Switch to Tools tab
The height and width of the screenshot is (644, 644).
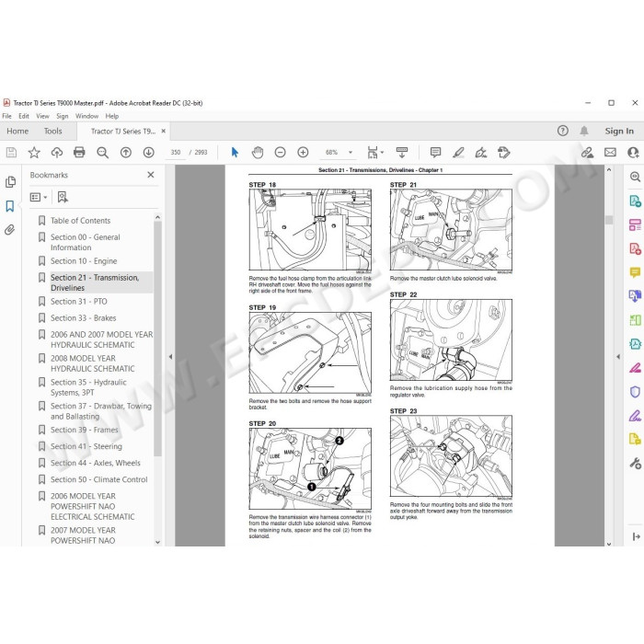(x=53, y=131)
